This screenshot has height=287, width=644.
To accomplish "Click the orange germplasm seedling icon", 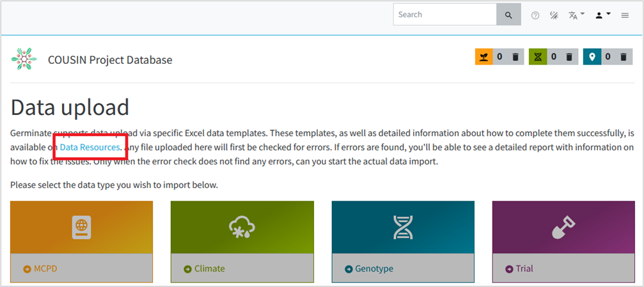I will coord(483,57).
